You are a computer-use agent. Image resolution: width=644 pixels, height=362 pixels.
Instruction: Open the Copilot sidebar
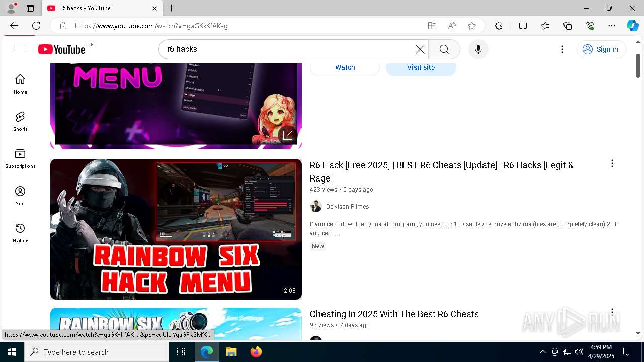point(632,26)
